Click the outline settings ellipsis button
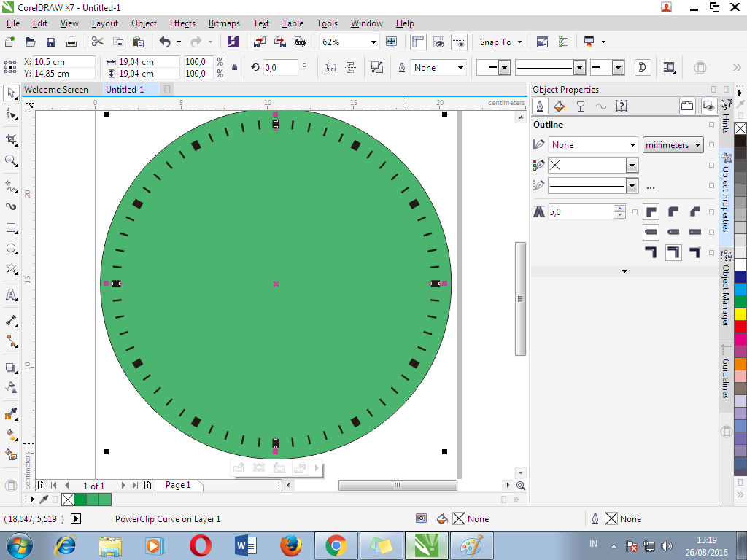 (x=650, y=185)
